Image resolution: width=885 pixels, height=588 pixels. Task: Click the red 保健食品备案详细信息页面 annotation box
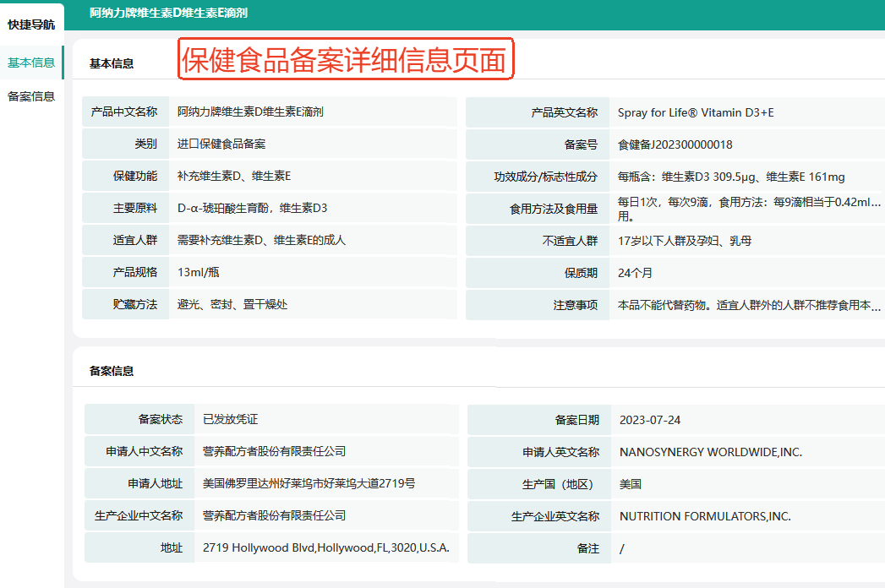coord(346,60)
